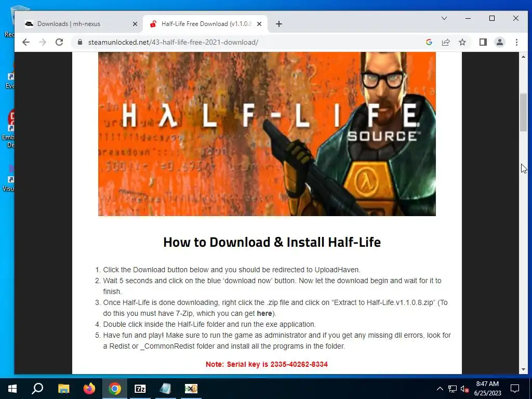Open the notifications action center
532x399 pixels.
[x=515, y=389]
